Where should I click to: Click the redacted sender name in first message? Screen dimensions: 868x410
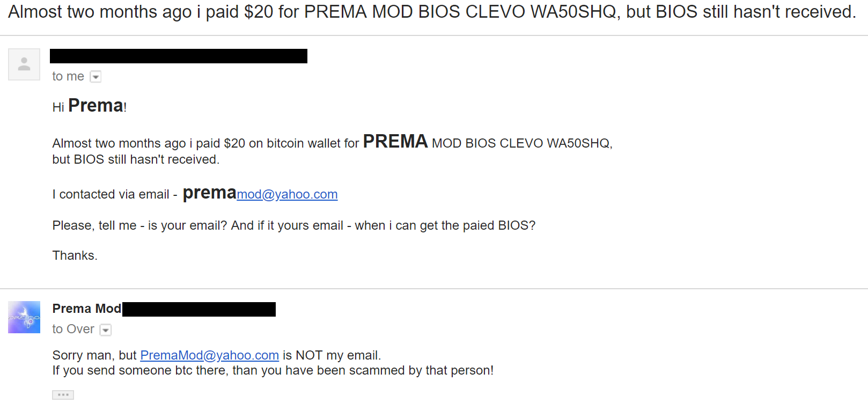[x=178, y=56]
